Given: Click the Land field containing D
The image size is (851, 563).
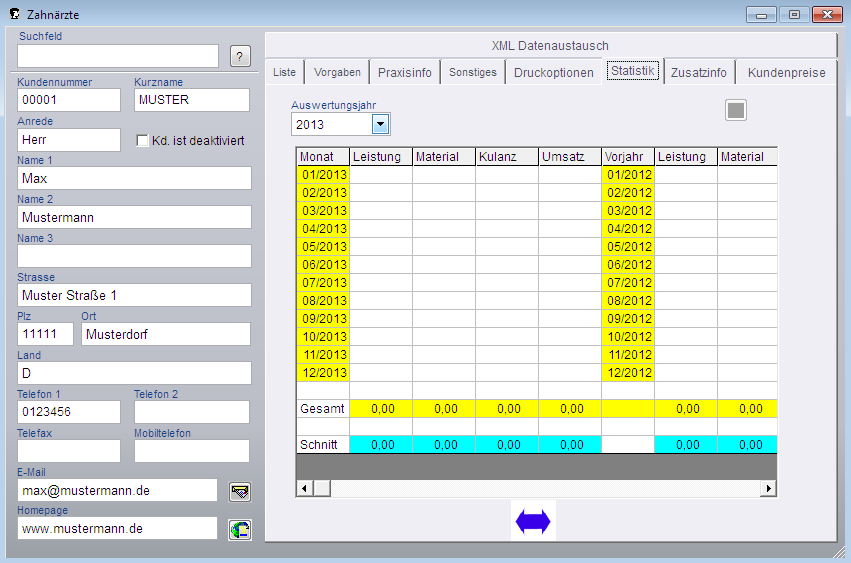Looking at the screenshot, I should coord(134,373).
